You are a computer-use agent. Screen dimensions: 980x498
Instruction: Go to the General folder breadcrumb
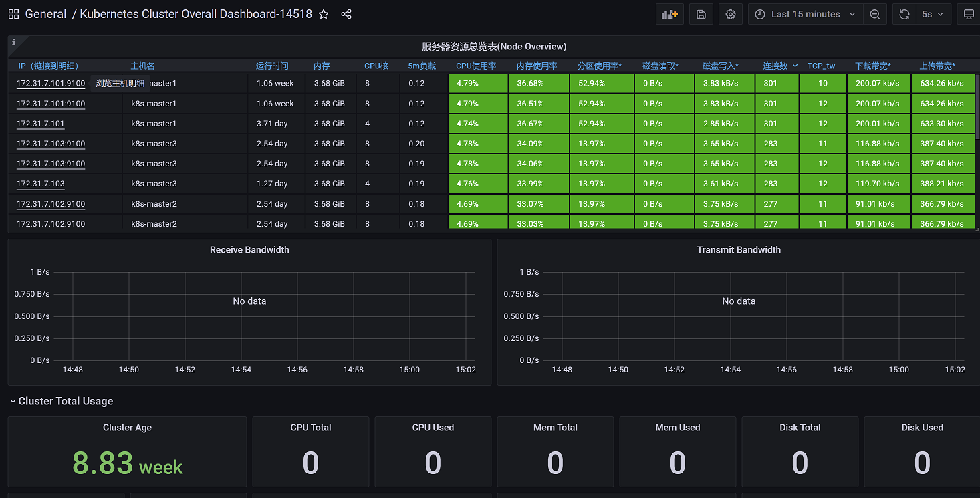click(x=45, y=14)
